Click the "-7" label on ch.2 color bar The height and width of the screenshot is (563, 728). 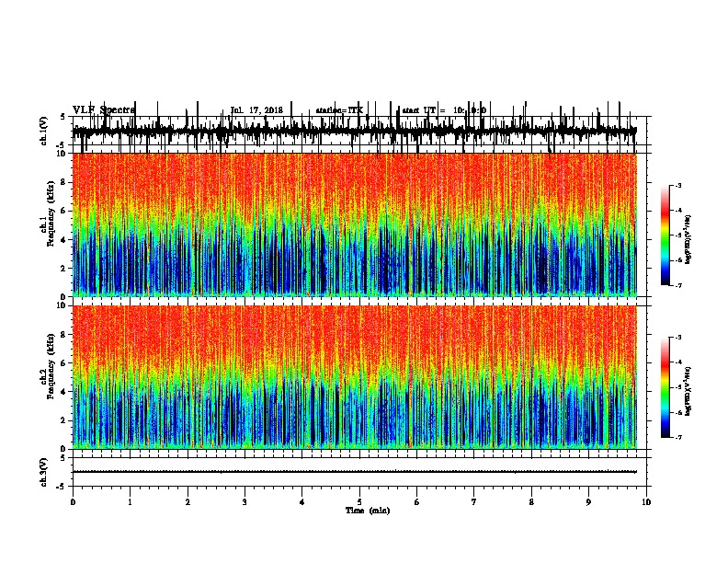tap(678, 438)
